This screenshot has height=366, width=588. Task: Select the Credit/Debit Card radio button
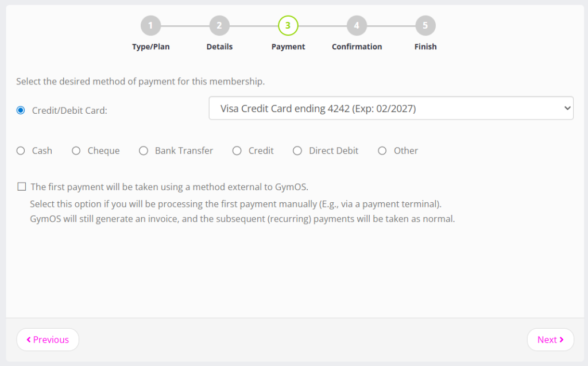click(21, 110)
